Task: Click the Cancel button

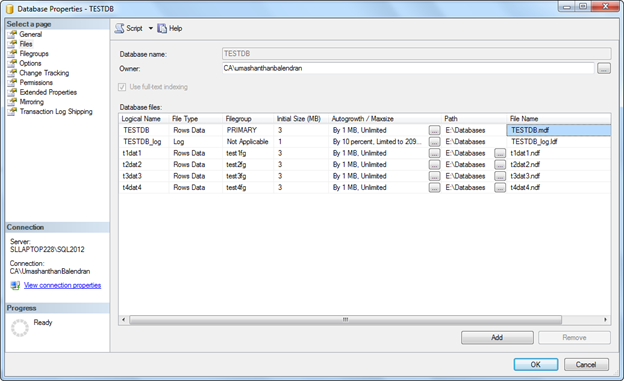Action: tap(586, 364)
